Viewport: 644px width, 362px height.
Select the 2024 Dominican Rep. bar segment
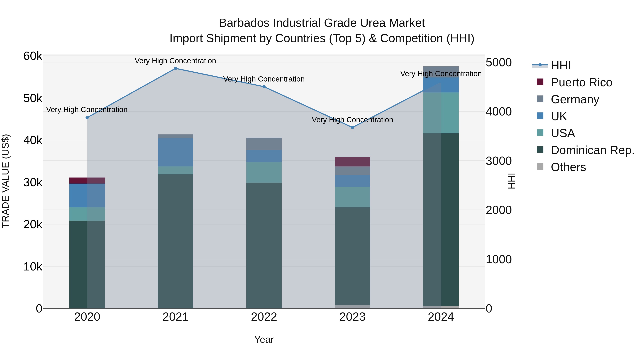(441, 220)
